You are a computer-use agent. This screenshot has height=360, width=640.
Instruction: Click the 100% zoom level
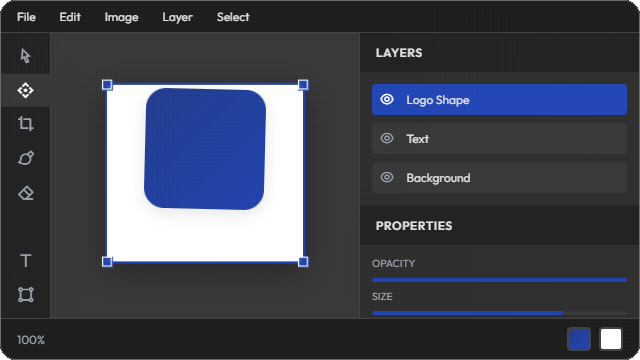[31, 340]
